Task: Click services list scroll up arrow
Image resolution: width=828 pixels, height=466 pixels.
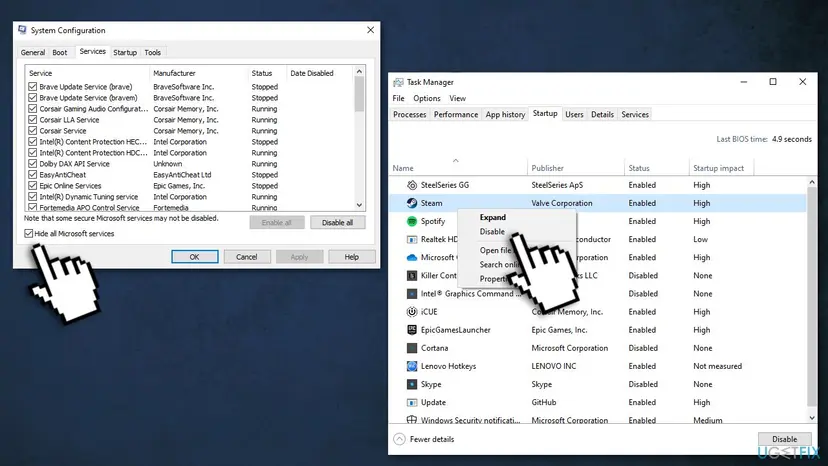Action: point(359,71)
